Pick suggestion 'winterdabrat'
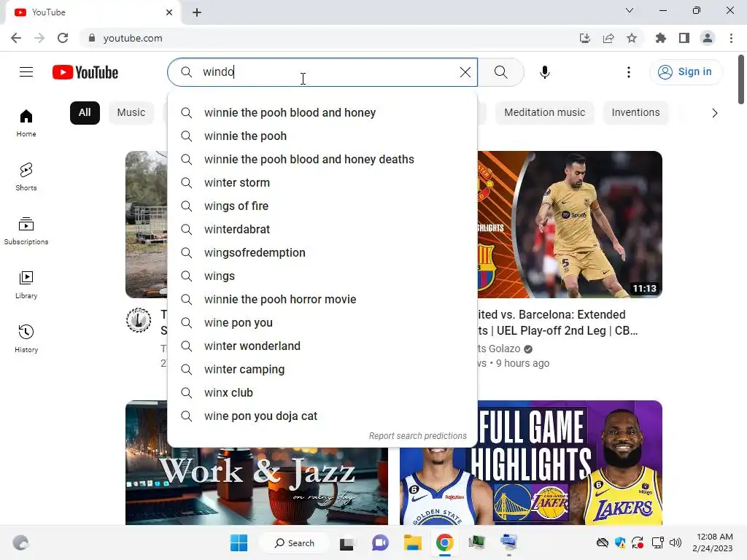 click(322, 230)
